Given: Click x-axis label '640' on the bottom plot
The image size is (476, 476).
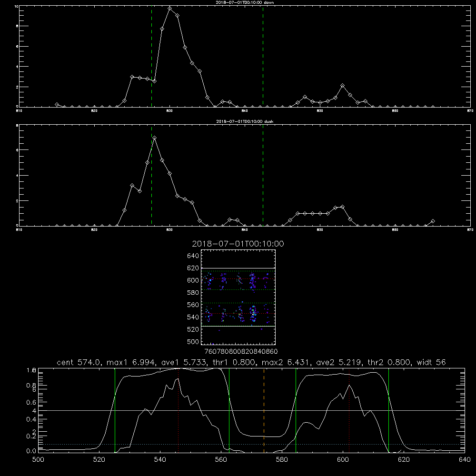Looking at the screenshot, I should pyautogui.click(x=465, y=460).
